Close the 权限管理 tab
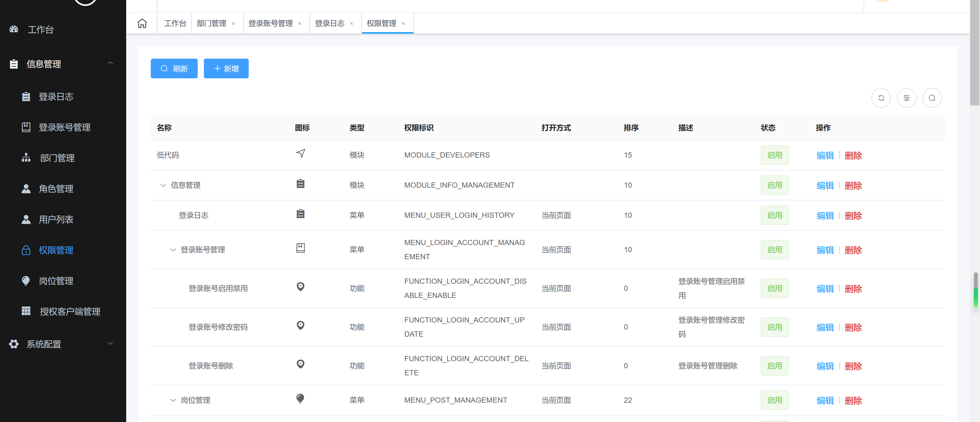This screenshot has height=422, width=980. point(403,24)
